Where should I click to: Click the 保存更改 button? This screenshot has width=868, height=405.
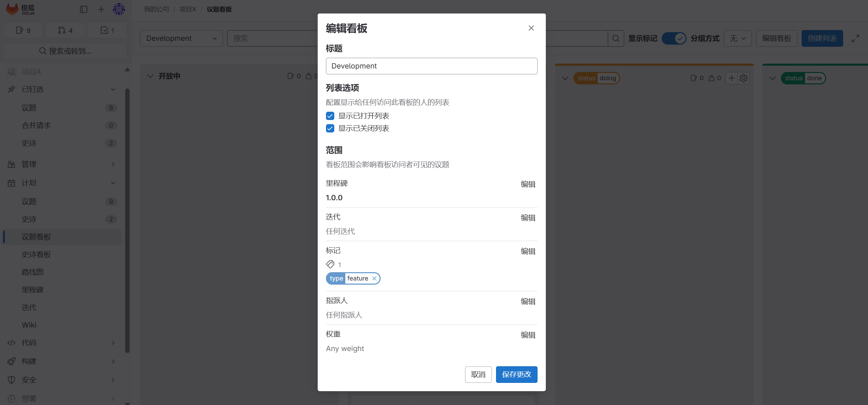tap(516, 374)
